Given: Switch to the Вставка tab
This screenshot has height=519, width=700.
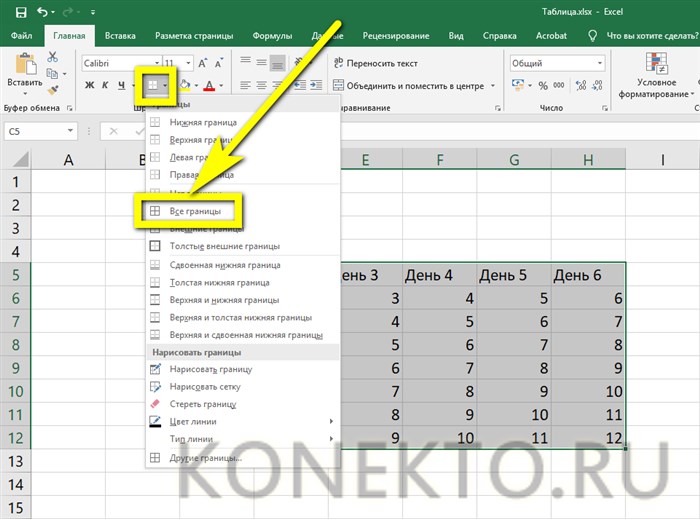Looking at the screenshot, I should click(x=120, y=36).
